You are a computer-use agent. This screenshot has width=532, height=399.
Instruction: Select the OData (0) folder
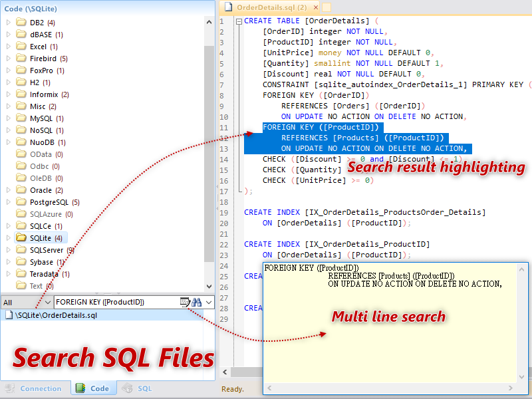(x=46, y=154)
